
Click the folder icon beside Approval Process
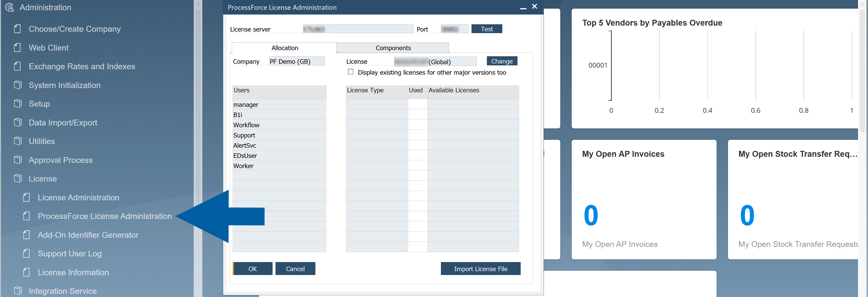tap(17, 160)
